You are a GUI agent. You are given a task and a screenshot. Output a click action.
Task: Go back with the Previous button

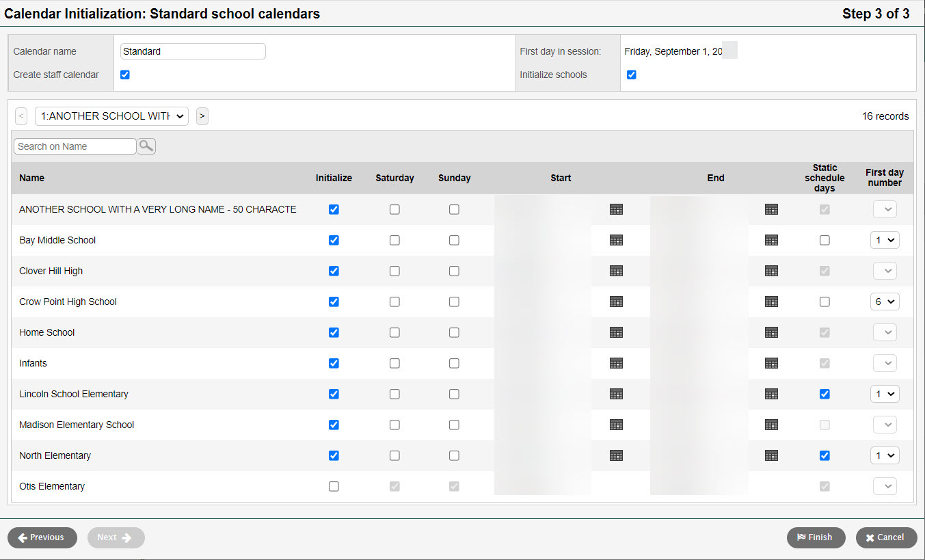click(x=42, y=537)
